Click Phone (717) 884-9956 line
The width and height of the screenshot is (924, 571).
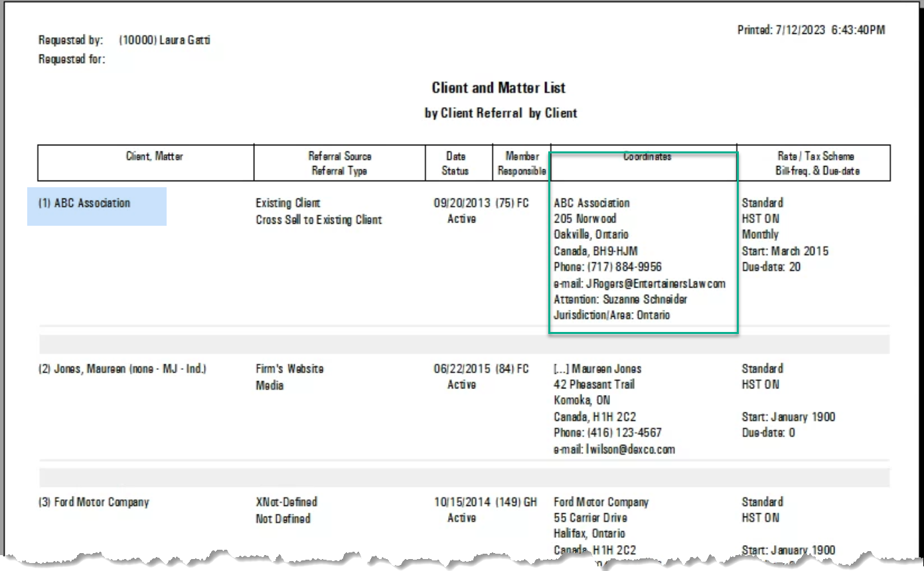point(607,268)
